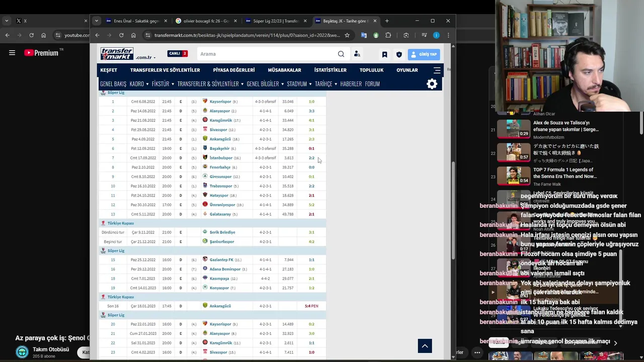Click the GİRİŞ YAP login button
Screen dimensions: 644x362
coord(424,54)
